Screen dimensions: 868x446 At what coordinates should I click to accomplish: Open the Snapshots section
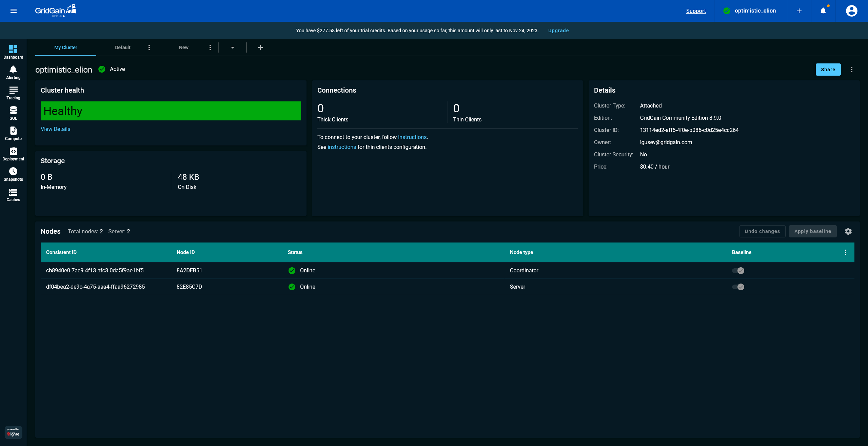[13, 174]
